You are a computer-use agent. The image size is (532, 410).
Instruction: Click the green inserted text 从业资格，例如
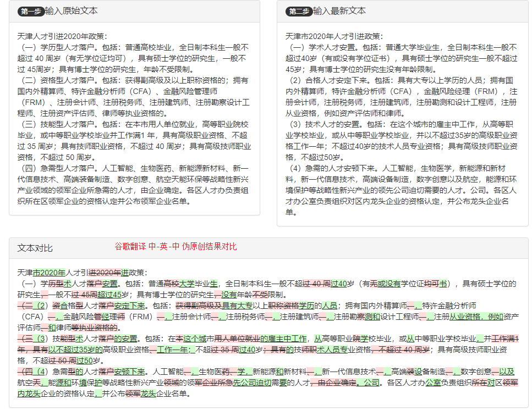[x=476, y=317]
